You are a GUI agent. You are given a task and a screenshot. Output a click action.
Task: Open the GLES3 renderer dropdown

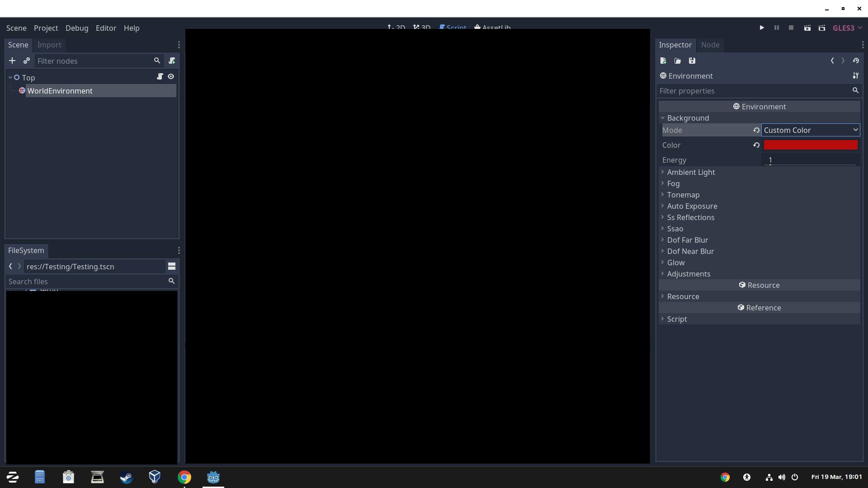[847, 28]
